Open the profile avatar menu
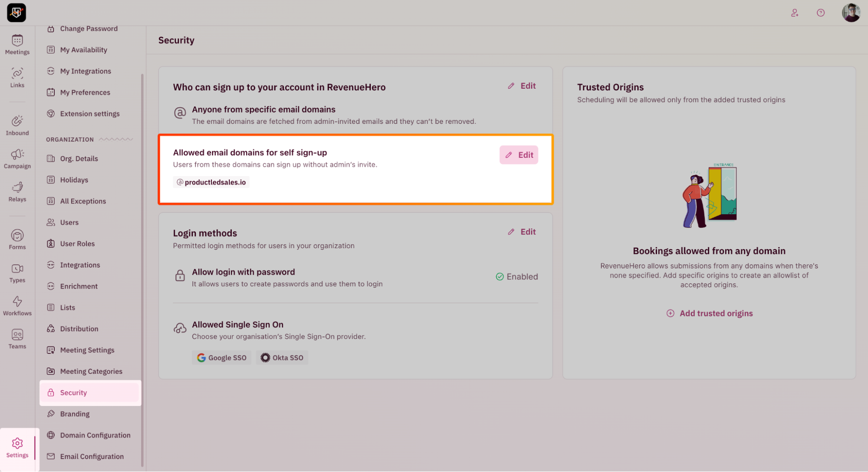This screenshot has width=868, height=472. point(851,13)
